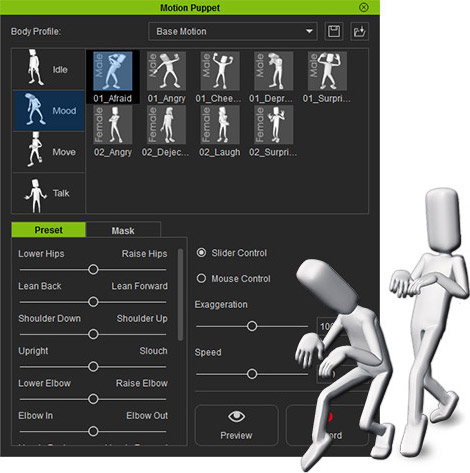The width and height of the screenshot is (470, 473).
Task: Click the Preview button with eye icon
Action: point(236,425)
